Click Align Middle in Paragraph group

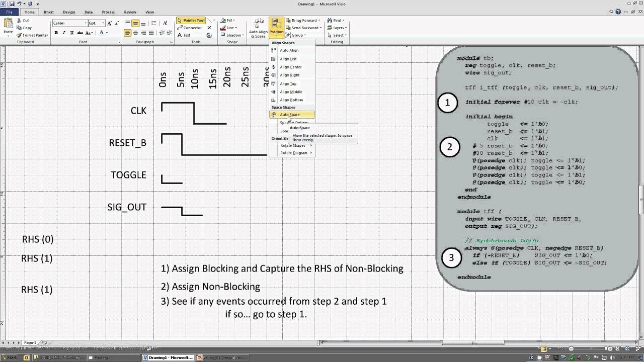pos(135,23)
